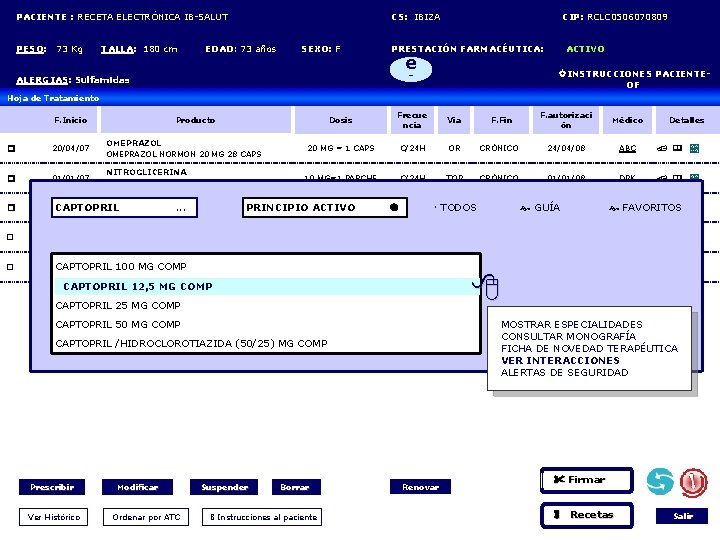Click the F.Fin column header
The height and width of the screenshot is (540, 720).
point(501,120)
